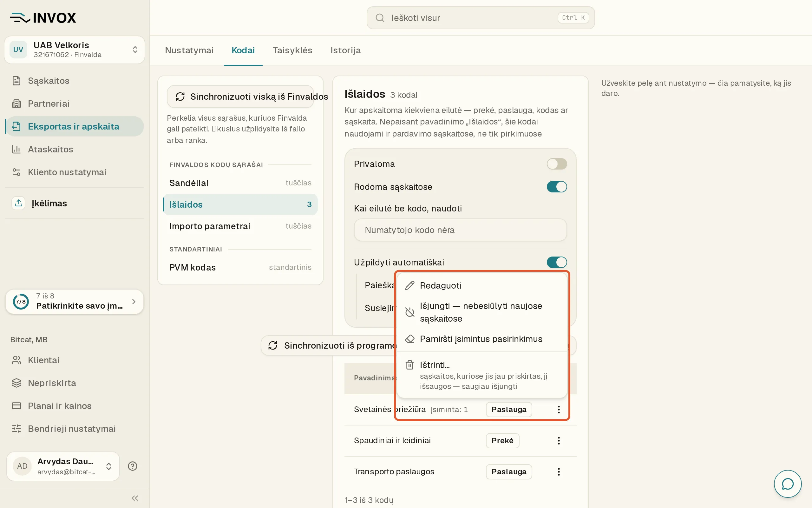Open three-dot menu for Transporto paslaugos
The width and height of the screenshot is (812, 508).
click(559, 472)
